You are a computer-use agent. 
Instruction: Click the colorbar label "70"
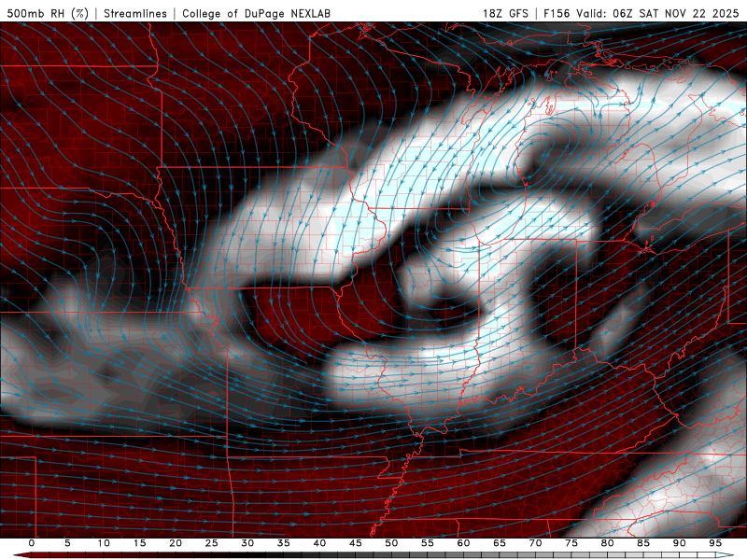[x=535, y=543]
